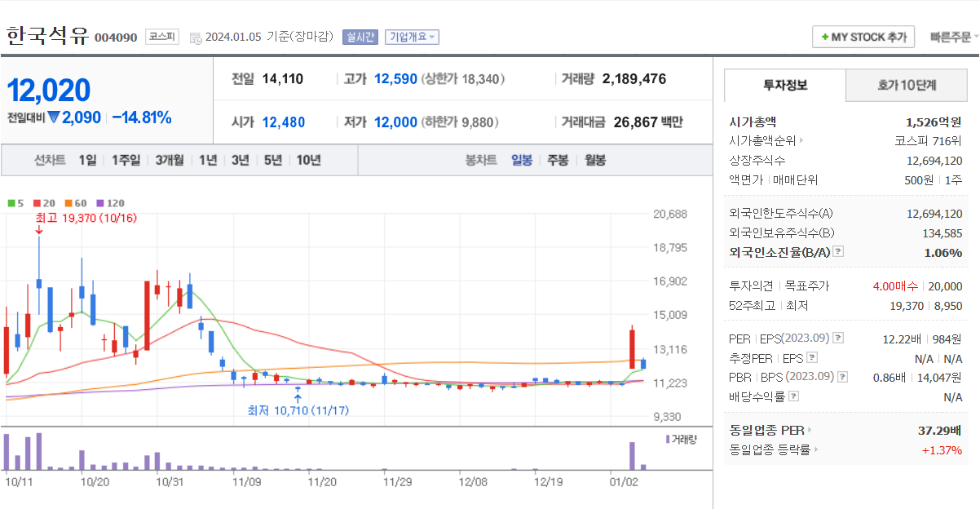Click the PBR value 0.86배
This screenshot has width=980, height=509.
tap(891, 377)
